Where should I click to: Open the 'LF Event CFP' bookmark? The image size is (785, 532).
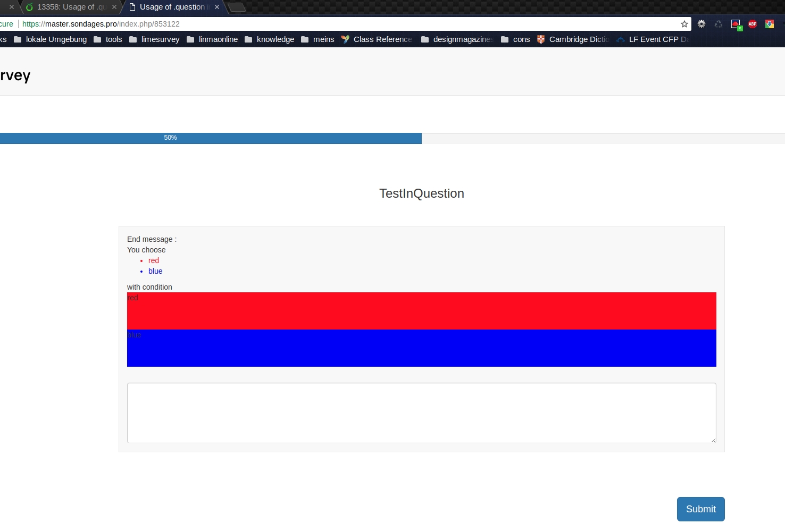pyautogui.click(x=653, y=39)
